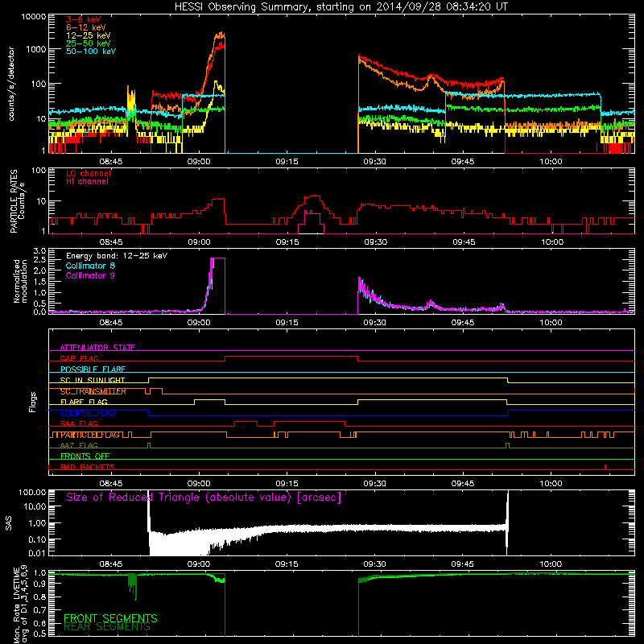
Task: Click the 100.00 tick on SAS plot
Action: 32,492
